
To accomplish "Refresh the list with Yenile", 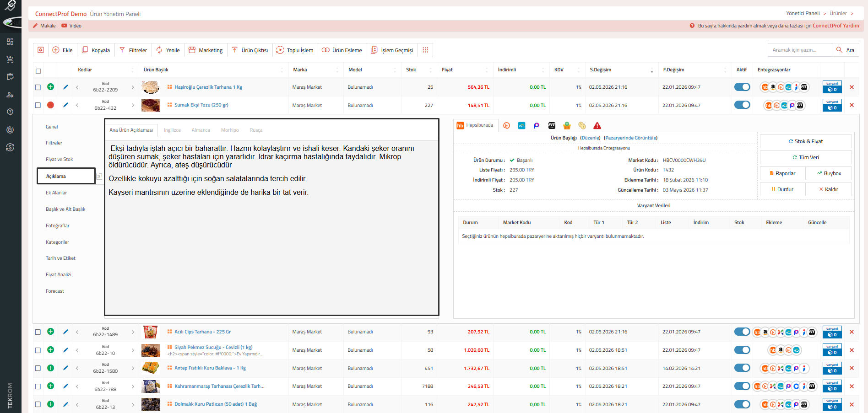I will [x=168, y=50].
